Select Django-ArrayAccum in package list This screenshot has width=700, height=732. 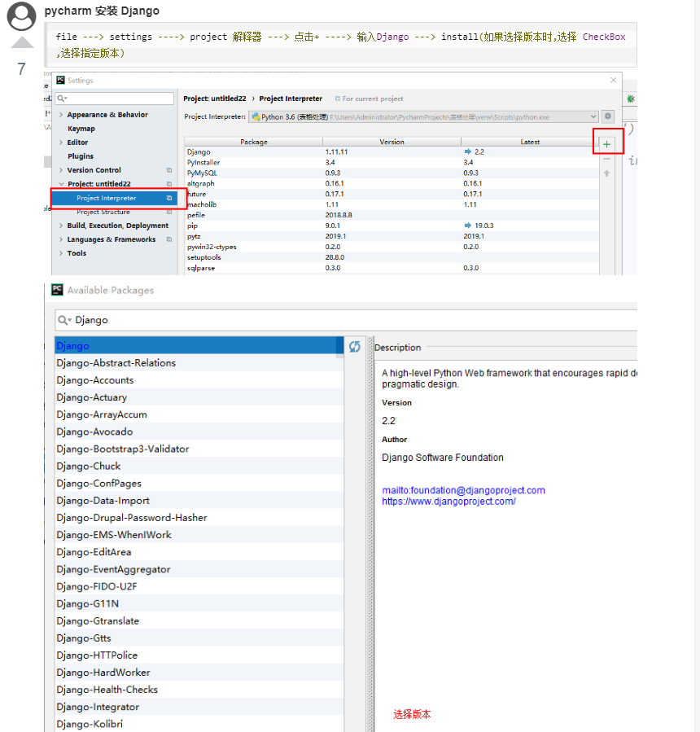click(x=199, y=414)
